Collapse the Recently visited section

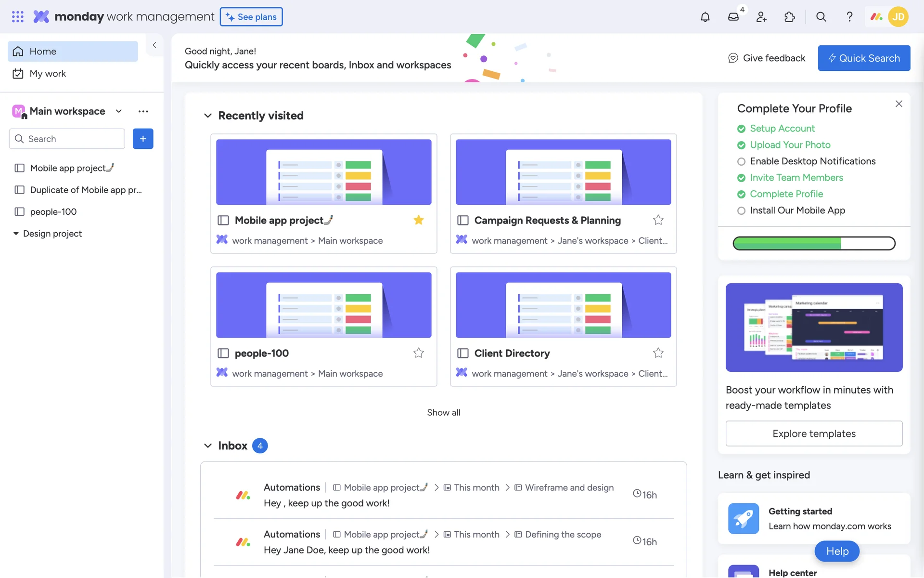(x=208, y=116)
